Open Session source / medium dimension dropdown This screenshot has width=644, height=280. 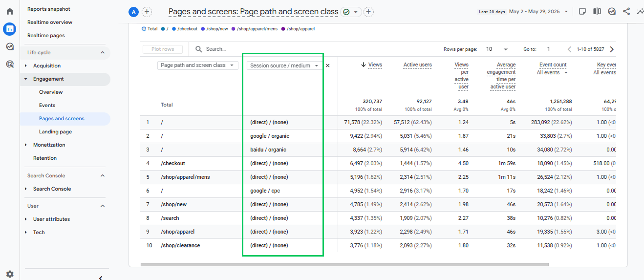click(x=284, y=65)
